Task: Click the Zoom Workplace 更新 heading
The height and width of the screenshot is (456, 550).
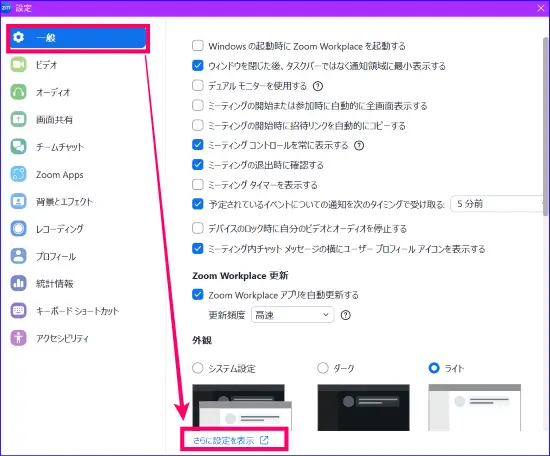Action: pos(240,276)
